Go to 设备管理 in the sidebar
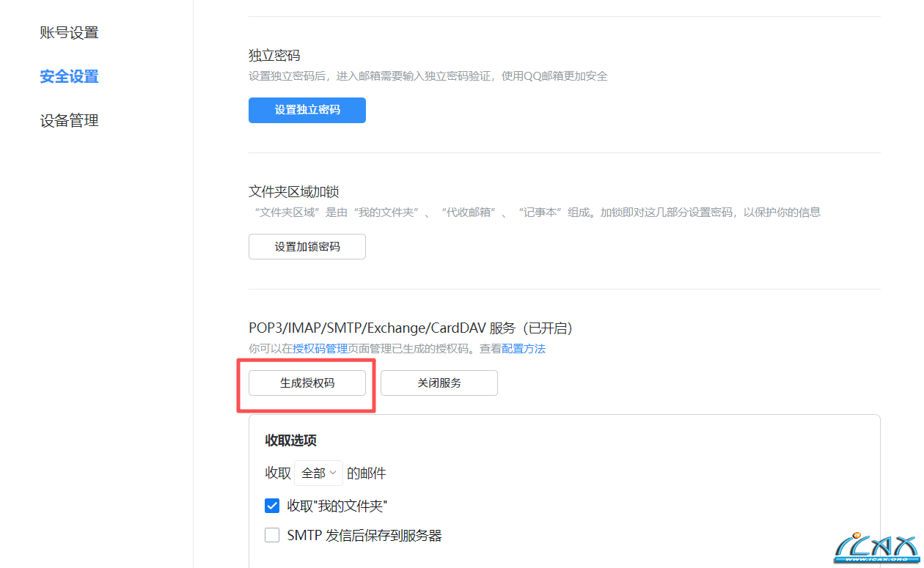 [x=69, y=121]
